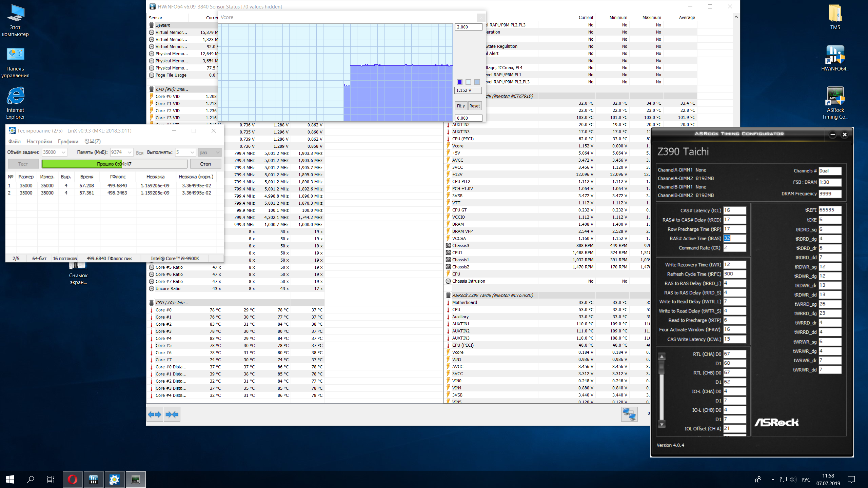Click the Opera icon in the taskbar
This screenshot has height=488, width=868.
point(72,479)
